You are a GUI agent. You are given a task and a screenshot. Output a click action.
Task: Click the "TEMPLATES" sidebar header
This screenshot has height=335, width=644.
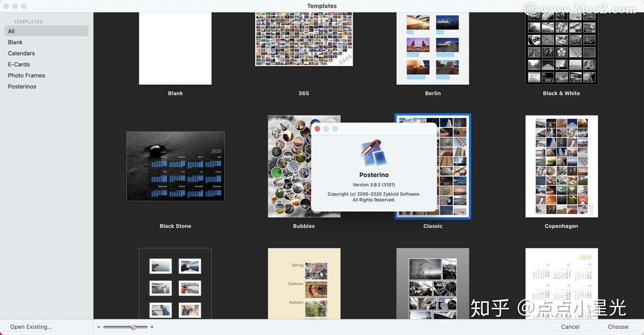pyautogui.click(x=28, y=21)
